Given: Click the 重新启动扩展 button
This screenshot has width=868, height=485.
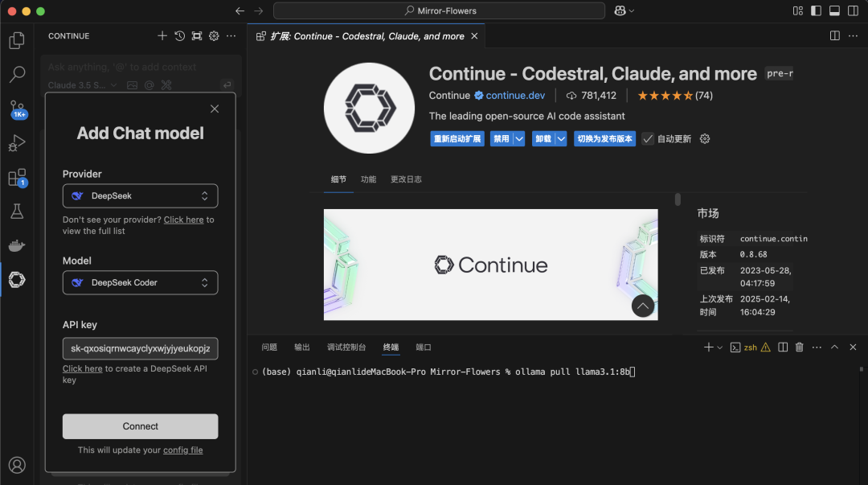Looking at the screenshot, I should (x=457, y=138).
